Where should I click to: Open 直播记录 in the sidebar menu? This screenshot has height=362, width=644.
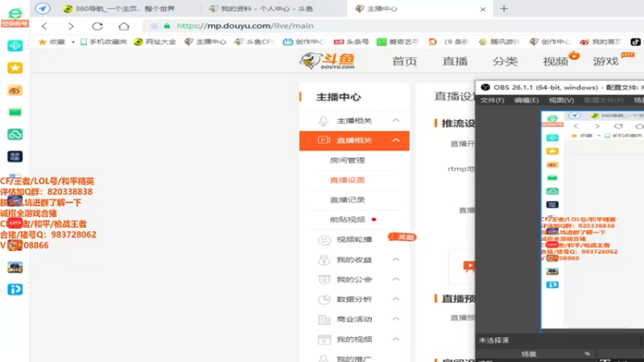pos(347,200)
